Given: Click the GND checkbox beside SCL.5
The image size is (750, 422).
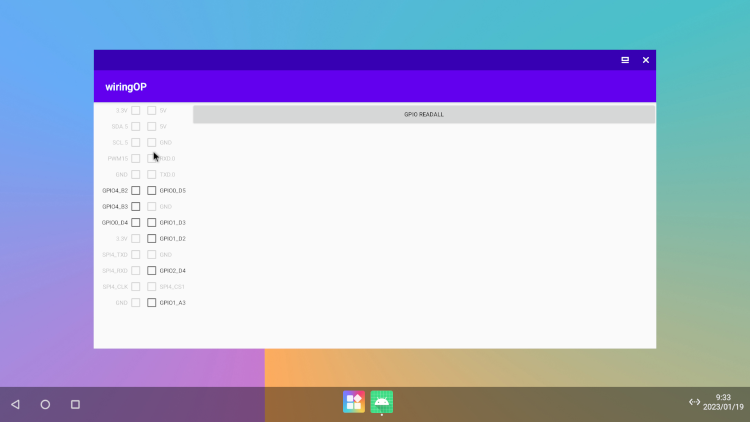Looking at the screenshot, I should (x=152, y=143).
